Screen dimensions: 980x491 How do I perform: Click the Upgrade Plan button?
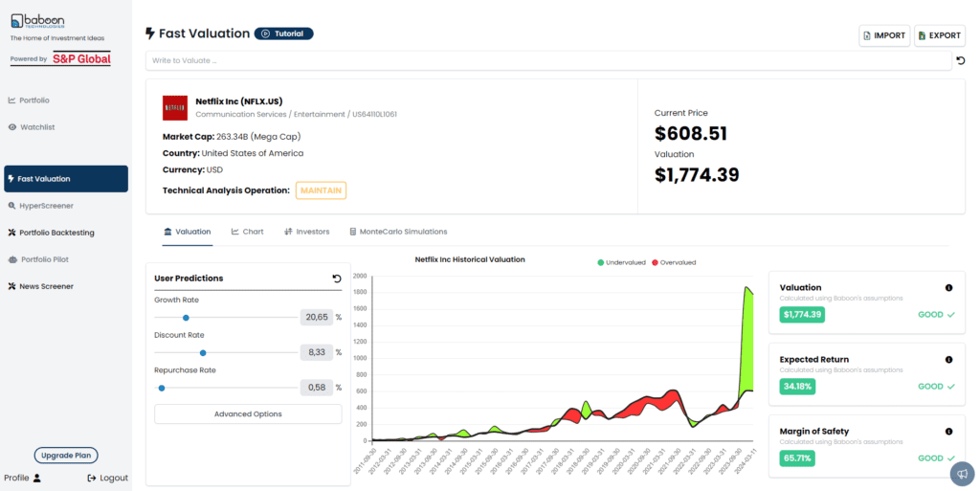coord(66,456)
